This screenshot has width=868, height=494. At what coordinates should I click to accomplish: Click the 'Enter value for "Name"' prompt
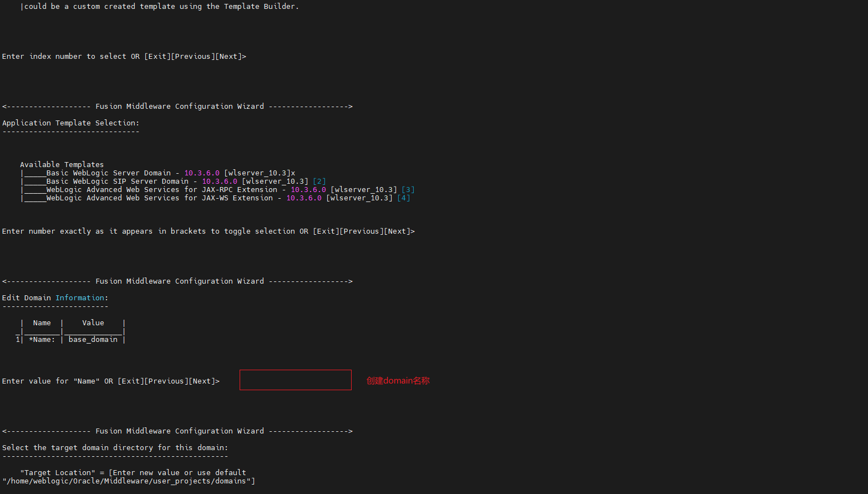tap(111, 381)
